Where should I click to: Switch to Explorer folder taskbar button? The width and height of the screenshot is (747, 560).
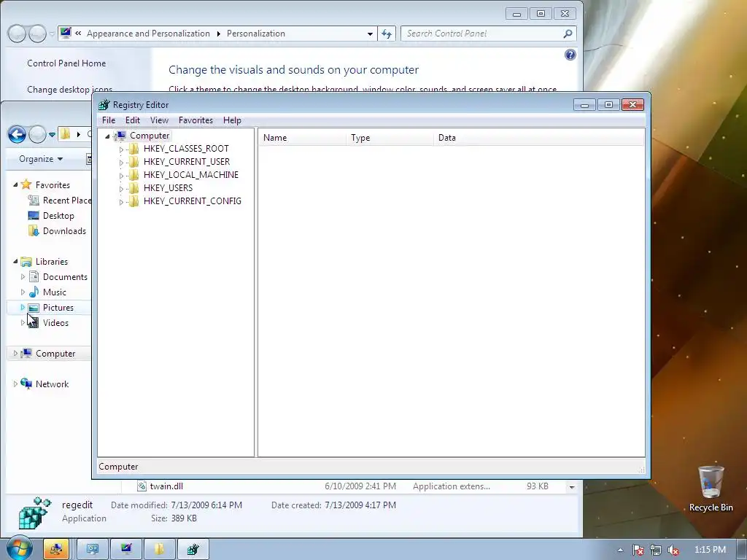pos(160,549)
